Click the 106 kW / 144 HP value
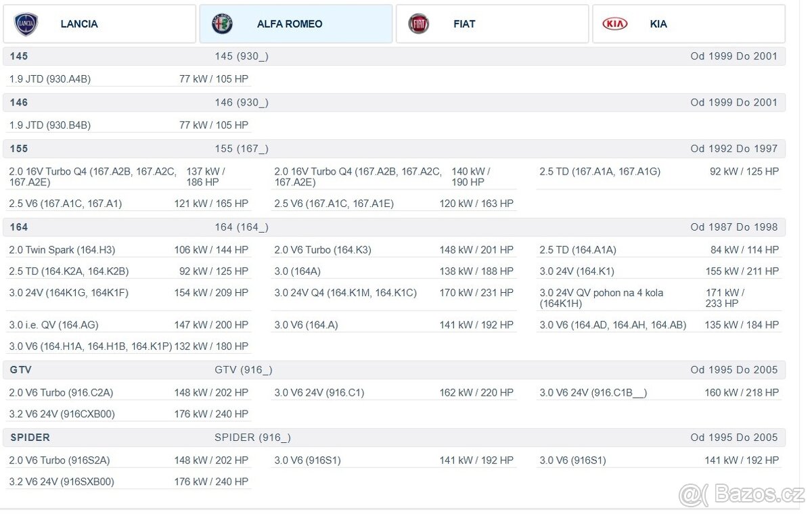812x514 pixels. click(211, 250)
